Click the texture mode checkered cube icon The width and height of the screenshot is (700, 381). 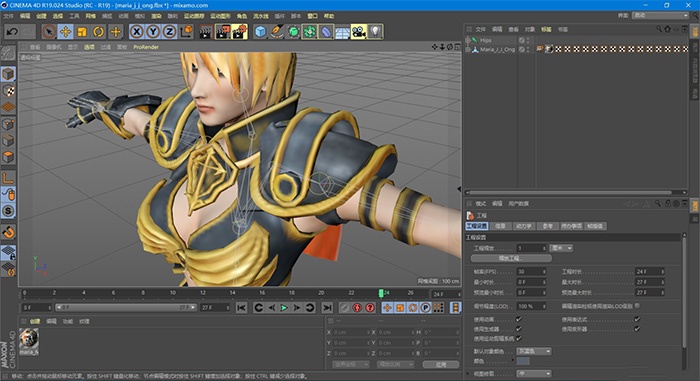click(8, 91)
